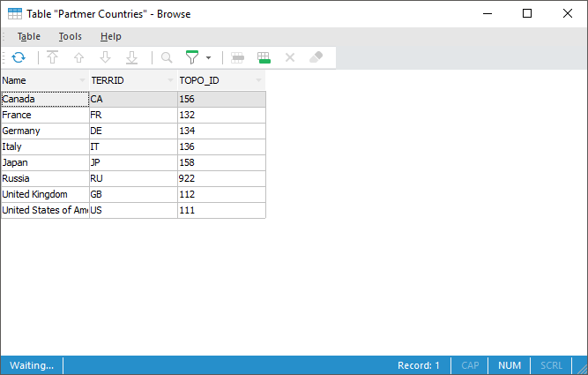The width and height of the screenshot is (588, 375).
Task: Open the Table menu
Action: click(x=29, y=36)
